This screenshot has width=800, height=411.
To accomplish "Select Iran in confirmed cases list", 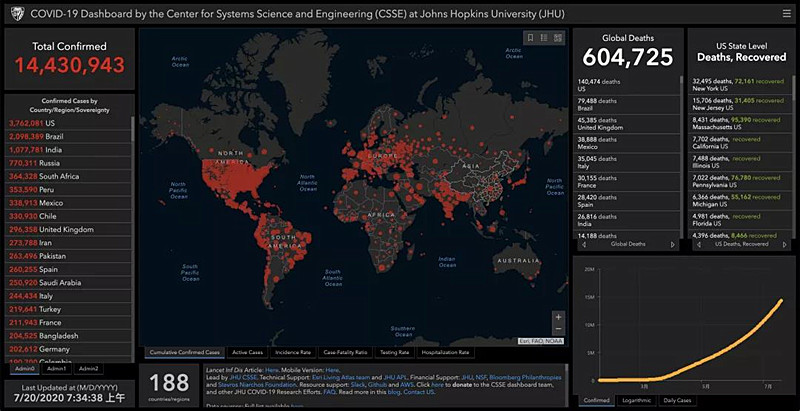I will tap(69, 243).
